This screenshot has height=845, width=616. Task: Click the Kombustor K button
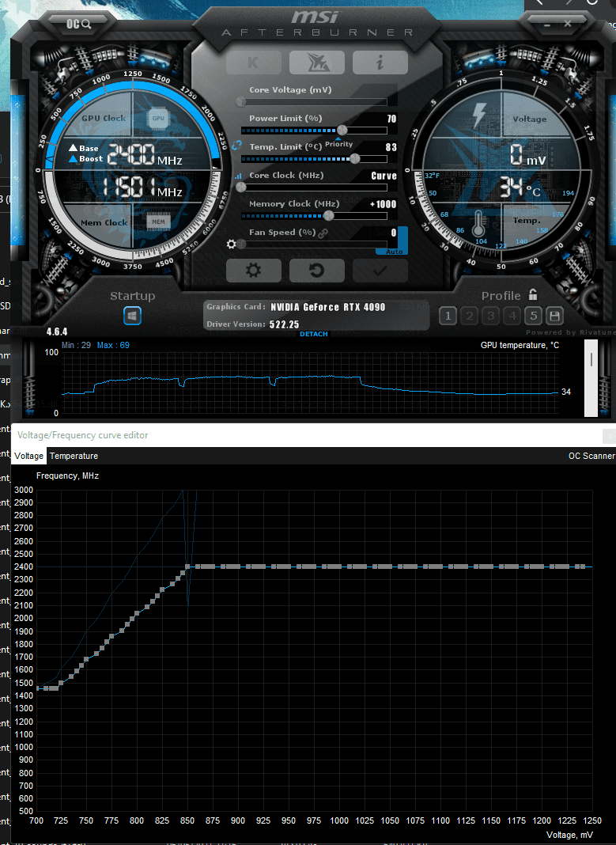coord(254,63)
